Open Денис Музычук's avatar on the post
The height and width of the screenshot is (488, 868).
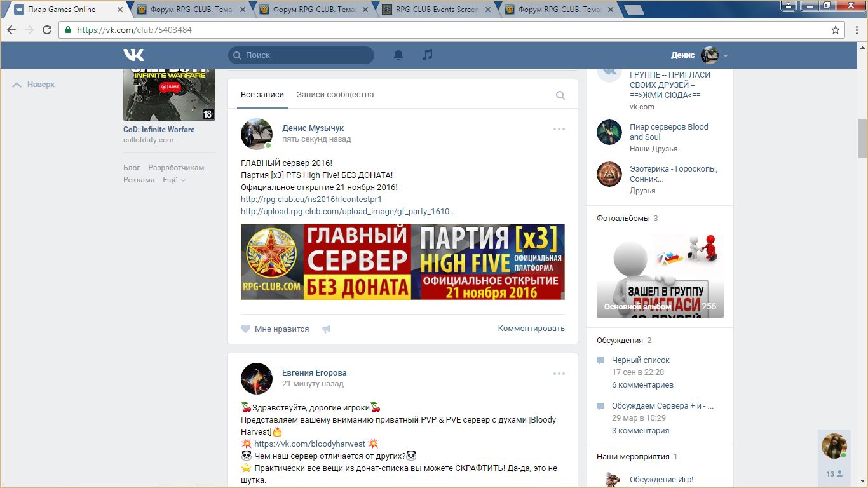[x=257, y=134]
